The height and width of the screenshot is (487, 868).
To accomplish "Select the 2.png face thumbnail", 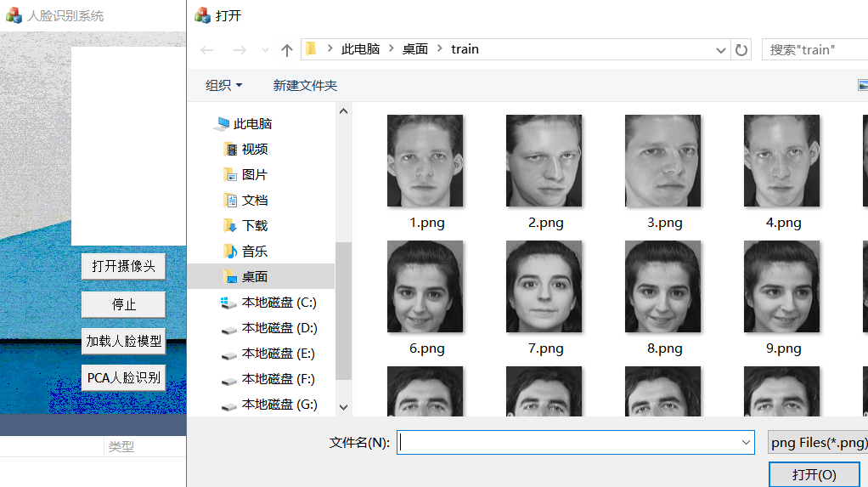I will pos(544,161).
